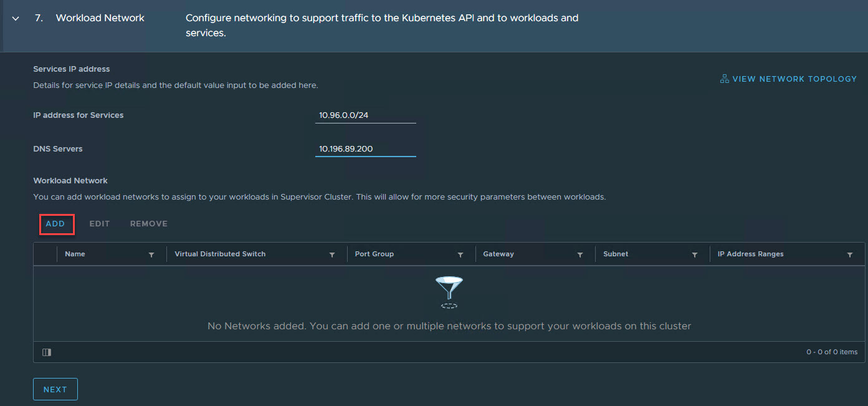
Task: Click the network topology icon
Action: (724, 79)
